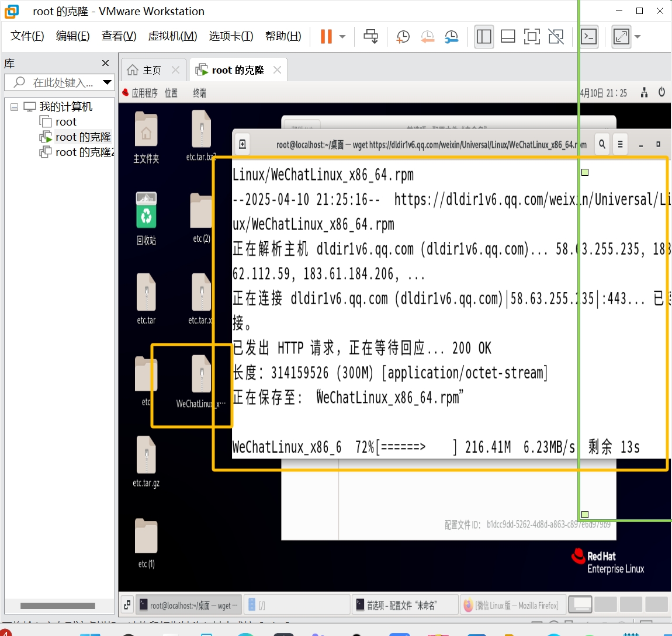Take a snapshot of the VM
The width and height of the screenshot is (672, 636).
(403, 37)
